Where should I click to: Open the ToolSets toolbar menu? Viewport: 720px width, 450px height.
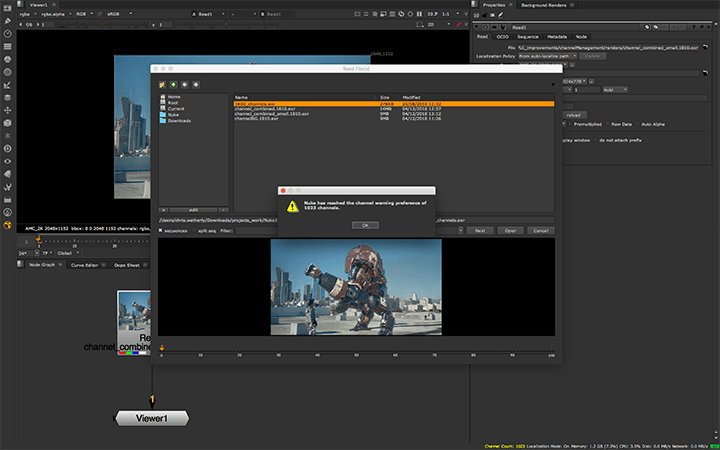(x=7, y=187)
